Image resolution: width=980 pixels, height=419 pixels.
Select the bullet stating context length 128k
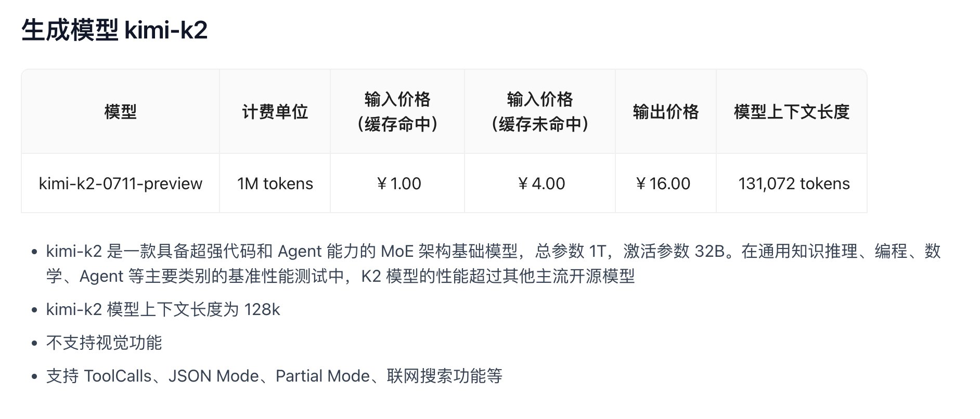click(x=163, y=310)
